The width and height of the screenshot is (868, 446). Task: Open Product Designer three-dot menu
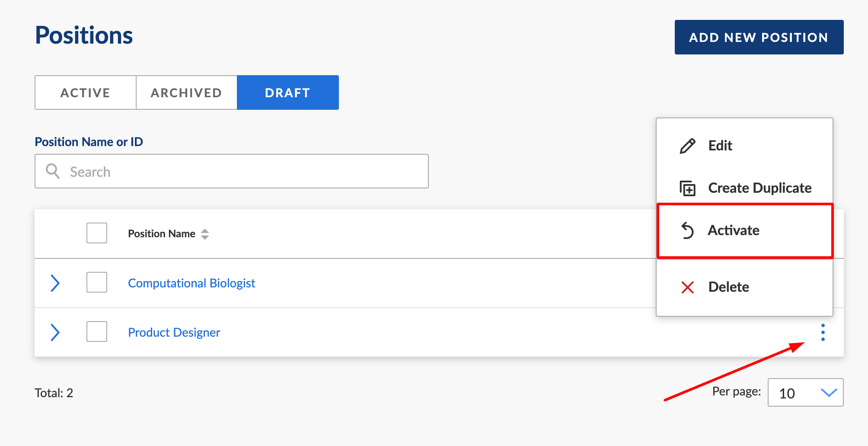[823, 332]
